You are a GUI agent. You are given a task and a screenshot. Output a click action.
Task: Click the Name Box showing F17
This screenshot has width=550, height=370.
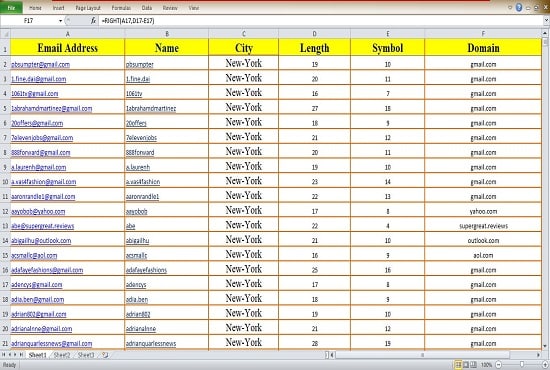(29, 21)
